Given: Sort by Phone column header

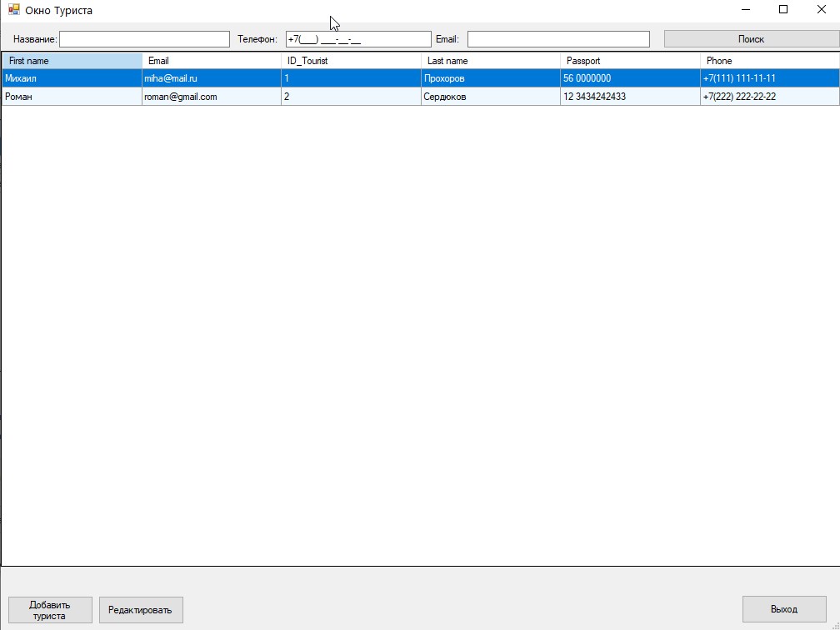Looking at the screenshot, I should pyautogui.click(x=770, y=61).
